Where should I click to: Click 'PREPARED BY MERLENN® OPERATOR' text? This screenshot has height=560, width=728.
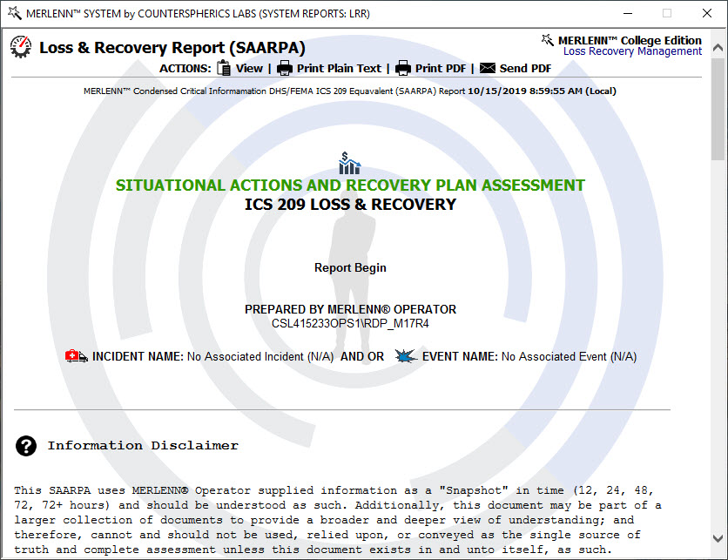click(350, 309)
